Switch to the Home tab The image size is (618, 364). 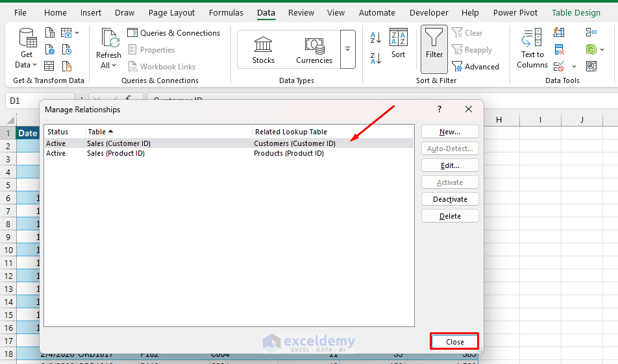click(x=55, y=12)
